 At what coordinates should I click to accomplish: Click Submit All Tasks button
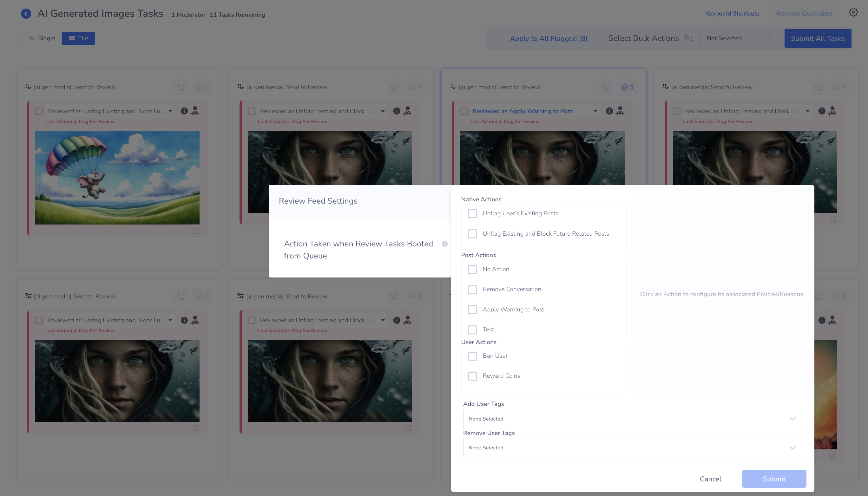(x=817, y=38)
